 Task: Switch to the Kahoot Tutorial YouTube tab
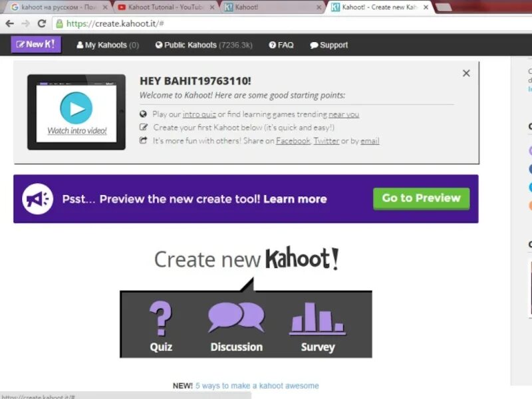tap(163, 7)
